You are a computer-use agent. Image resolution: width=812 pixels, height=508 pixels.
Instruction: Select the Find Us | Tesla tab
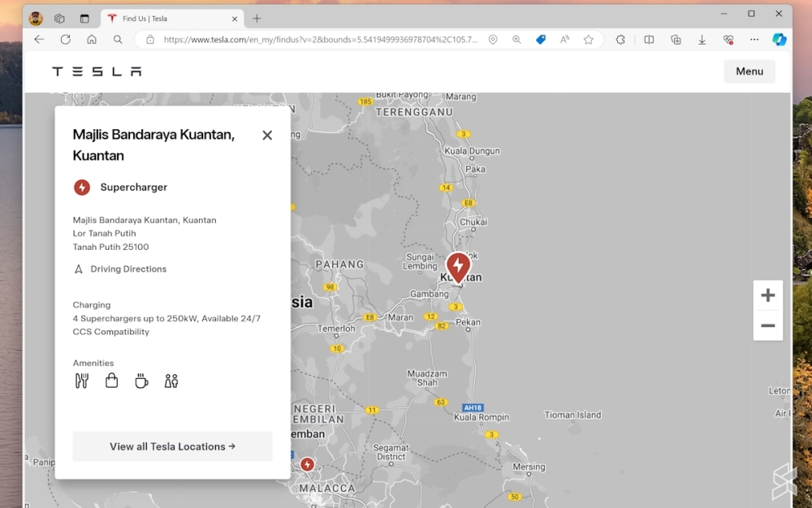click(x=172, y=19)
